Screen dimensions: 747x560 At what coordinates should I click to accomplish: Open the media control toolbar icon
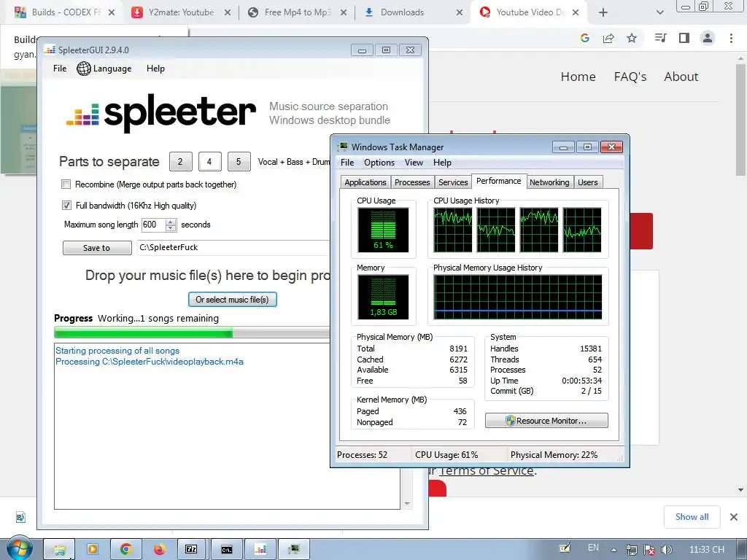point(660,38)
